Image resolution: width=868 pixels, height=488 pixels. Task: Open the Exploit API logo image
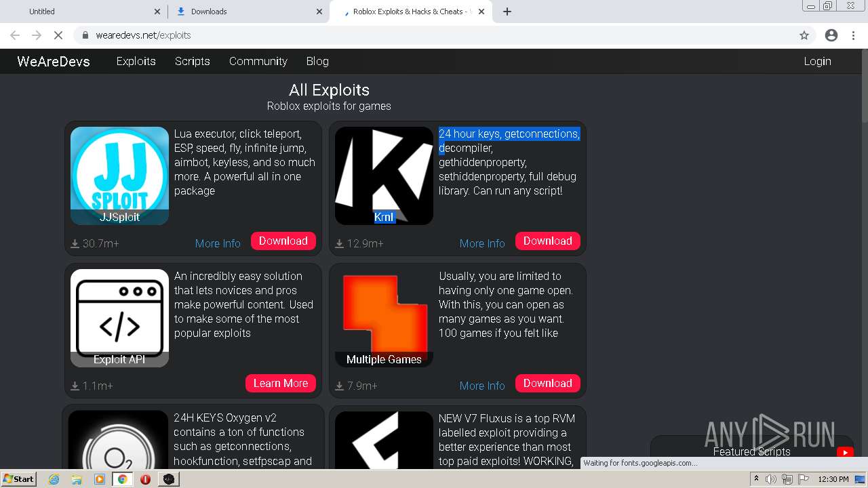coord(119,318)
